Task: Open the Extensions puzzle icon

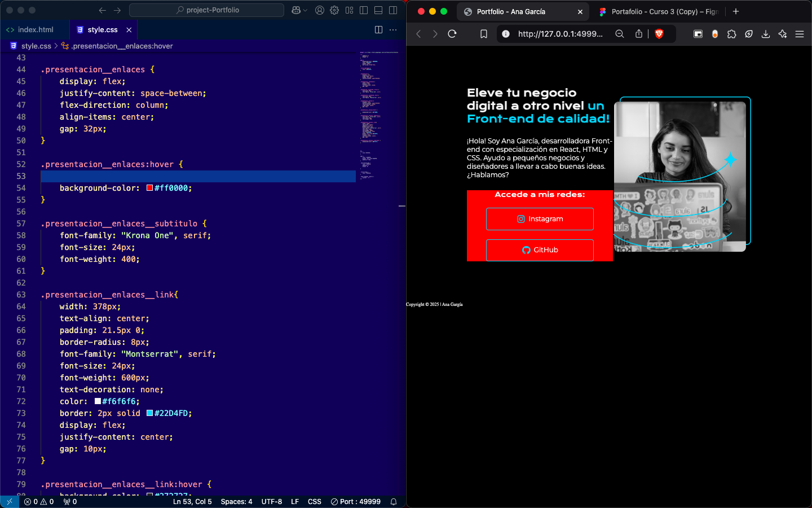Action: [732, 34]
